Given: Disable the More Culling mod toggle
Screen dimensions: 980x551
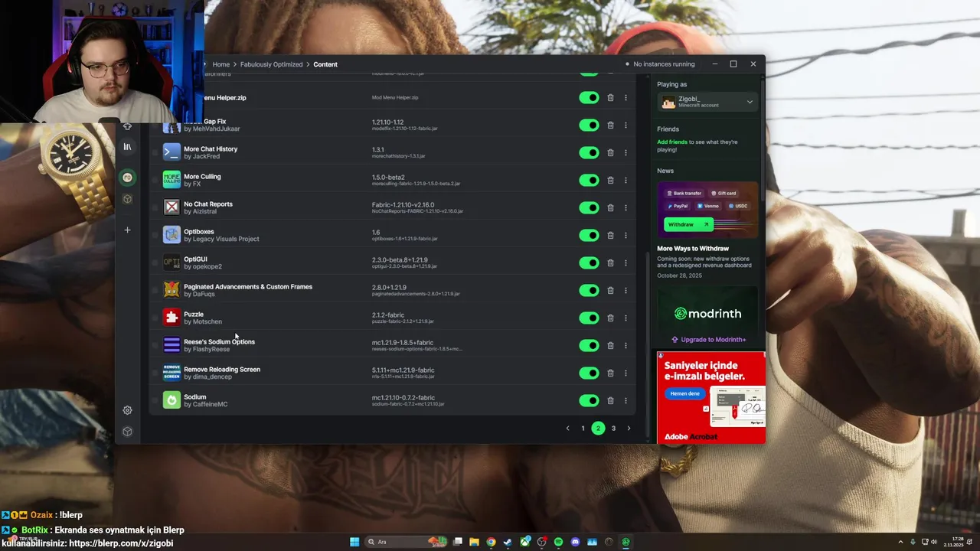Looking at the screenshot, I should tap(589, 180).
